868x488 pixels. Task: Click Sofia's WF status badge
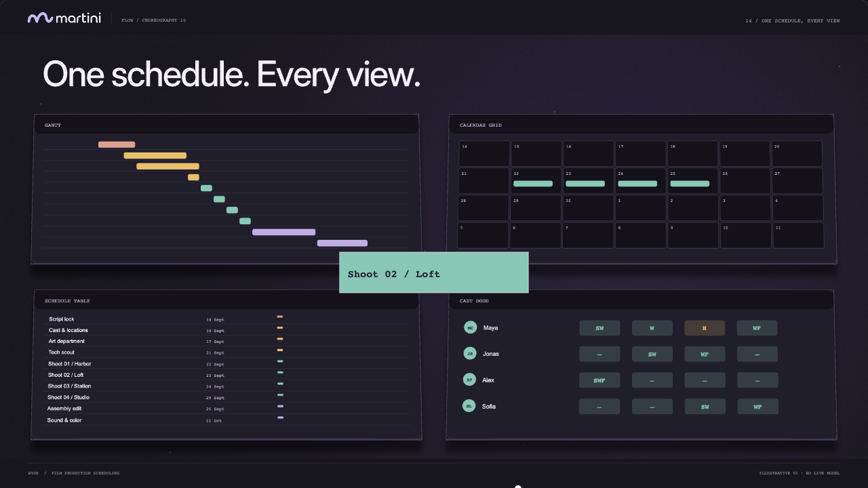click(x=757, y=407)
